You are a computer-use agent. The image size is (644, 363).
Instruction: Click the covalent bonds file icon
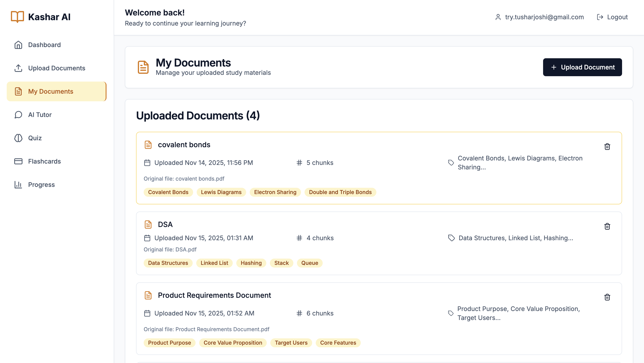pyautogui.click(x=148, y=145)
